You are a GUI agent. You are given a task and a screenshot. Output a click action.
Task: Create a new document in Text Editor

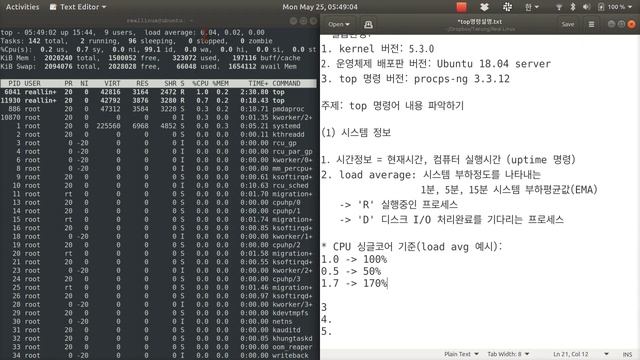368,24
